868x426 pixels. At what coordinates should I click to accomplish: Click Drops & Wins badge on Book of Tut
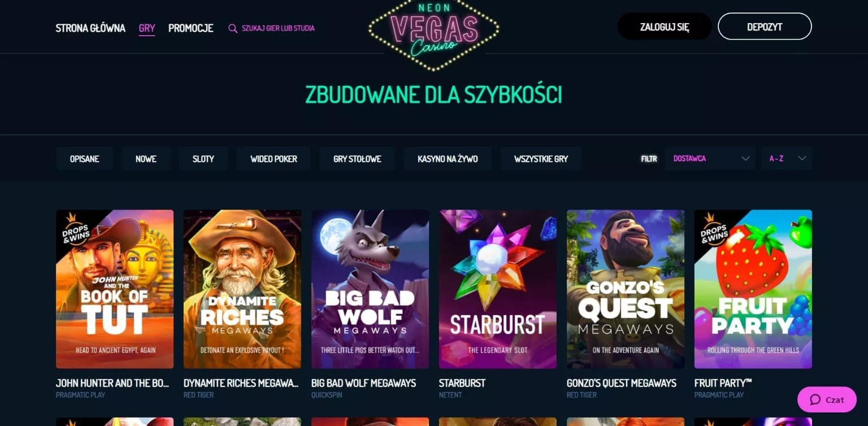pos(76,232)
